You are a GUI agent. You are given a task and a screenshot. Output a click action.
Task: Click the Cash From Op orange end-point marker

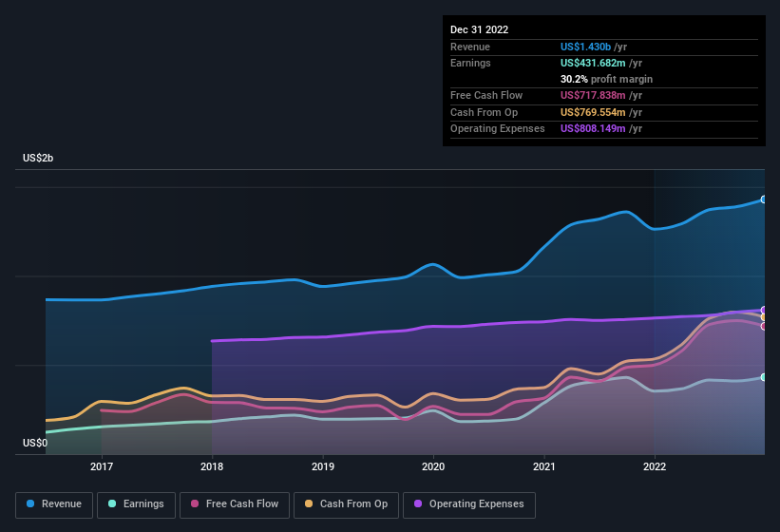[x=764, y=317]
